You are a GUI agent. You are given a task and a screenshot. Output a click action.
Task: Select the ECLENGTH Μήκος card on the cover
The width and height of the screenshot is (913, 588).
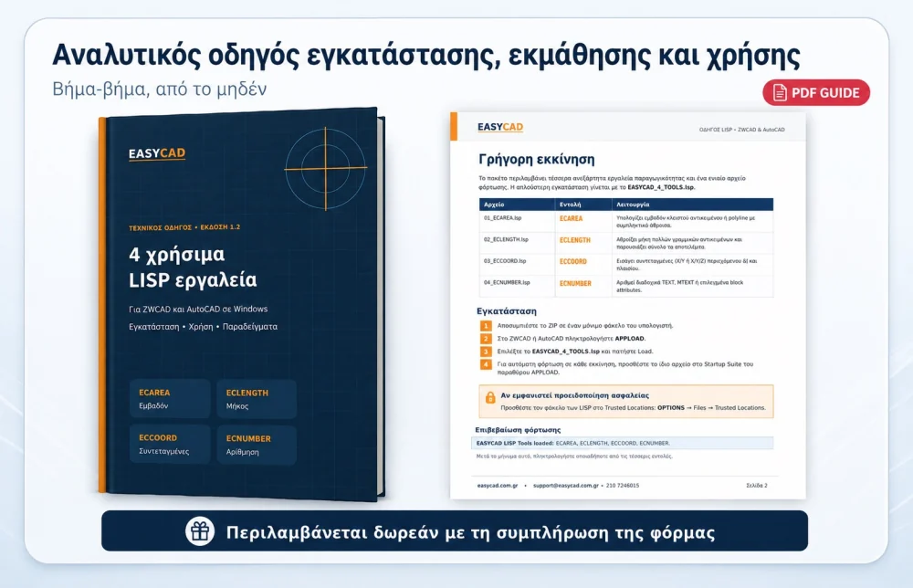257,399
